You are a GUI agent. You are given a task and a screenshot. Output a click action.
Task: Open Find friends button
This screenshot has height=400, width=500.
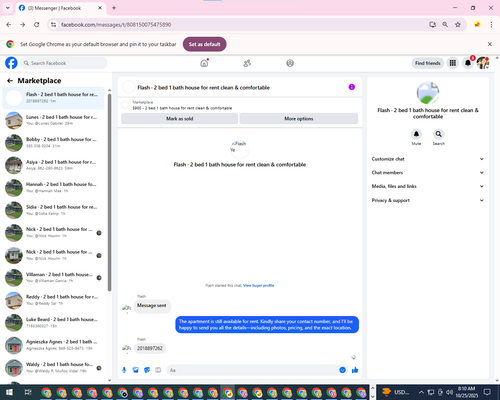pyautogui.click(x=428, y=63)
